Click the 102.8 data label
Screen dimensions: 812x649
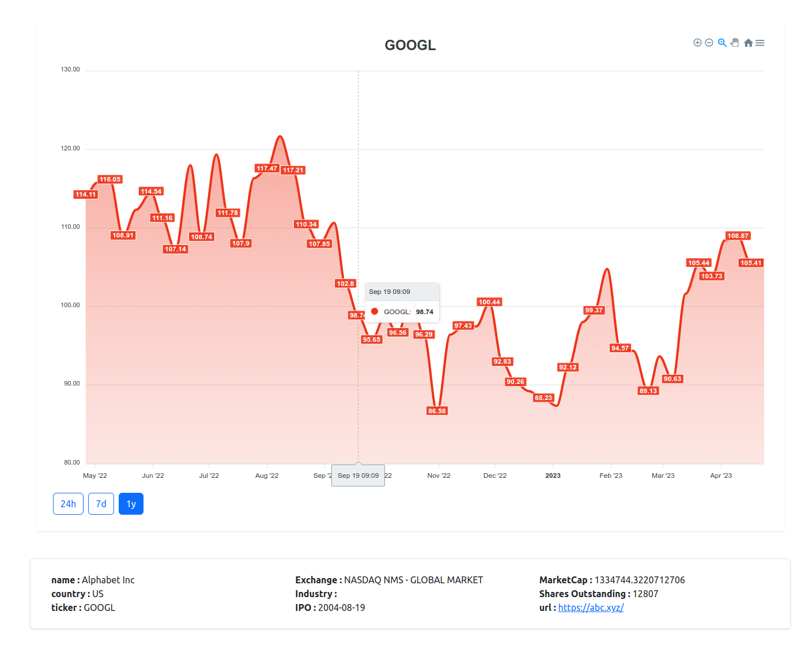point(346,284)
